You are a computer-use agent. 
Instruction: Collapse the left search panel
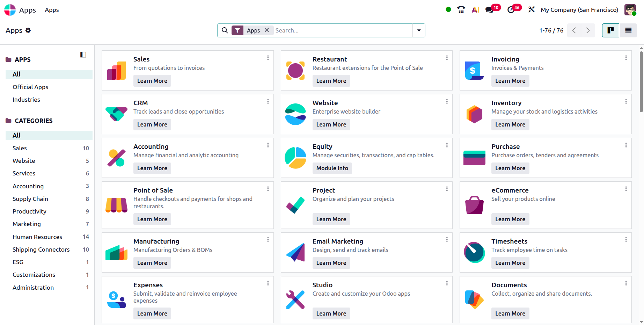[83, 55]
